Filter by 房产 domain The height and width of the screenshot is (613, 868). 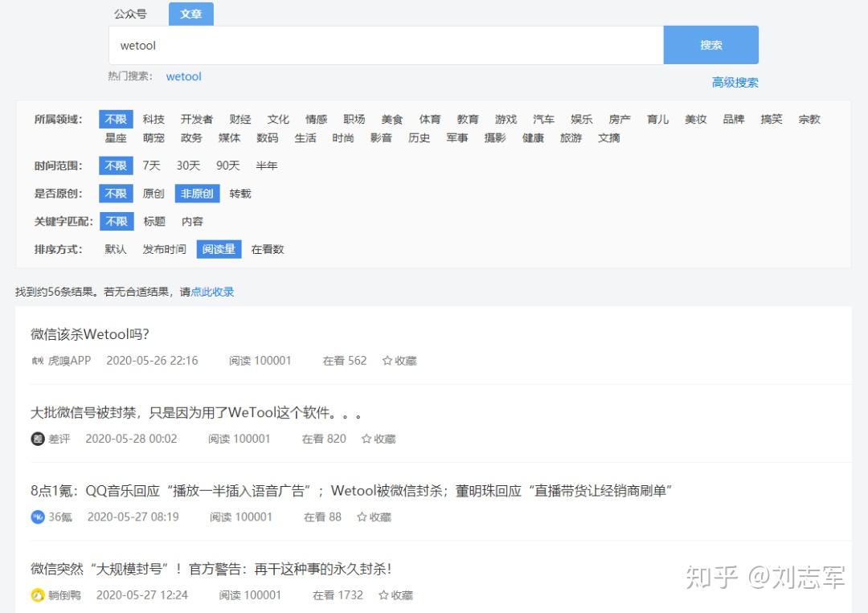(620, 119)
